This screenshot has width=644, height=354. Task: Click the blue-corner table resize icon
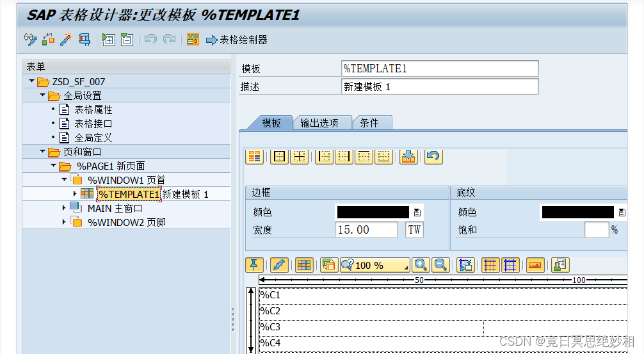(465, 265)
